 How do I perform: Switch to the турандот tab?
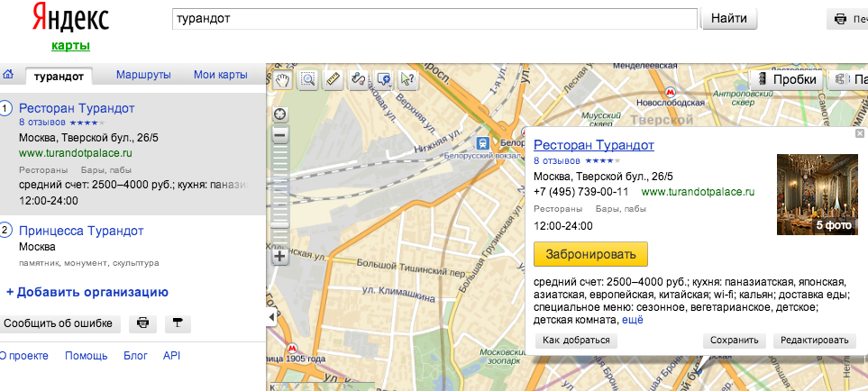tap(59, 77)
